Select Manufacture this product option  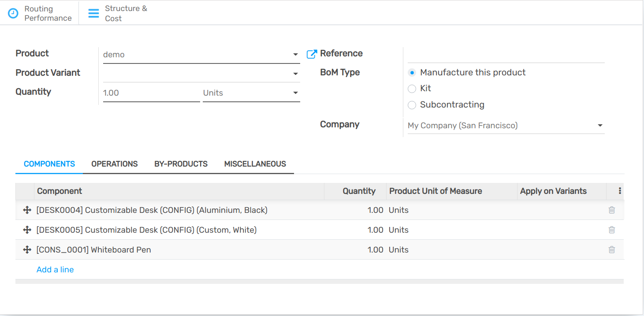click(x=412, y=73)
